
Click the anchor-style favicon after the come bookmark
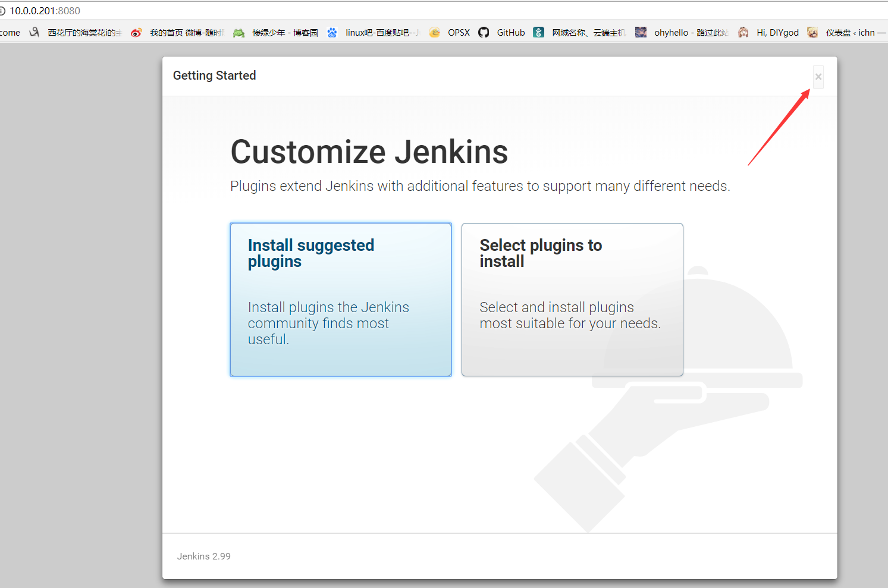34,32
